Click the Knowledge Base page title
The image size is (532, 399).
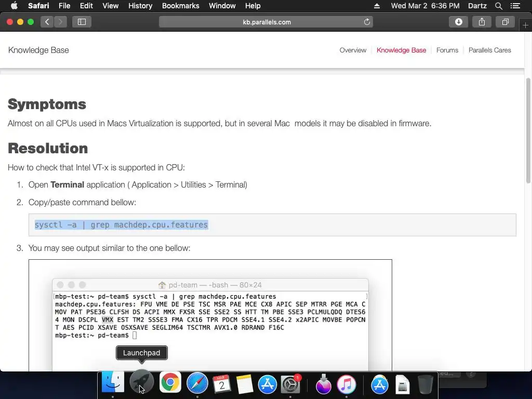(38, 50)
